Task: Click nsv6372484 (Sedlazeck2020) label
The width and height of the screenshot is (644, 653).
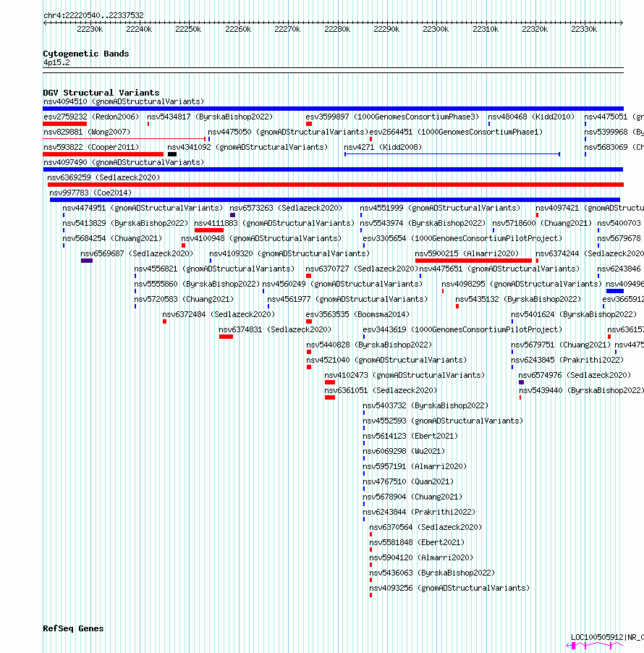Action: [219, 314]
